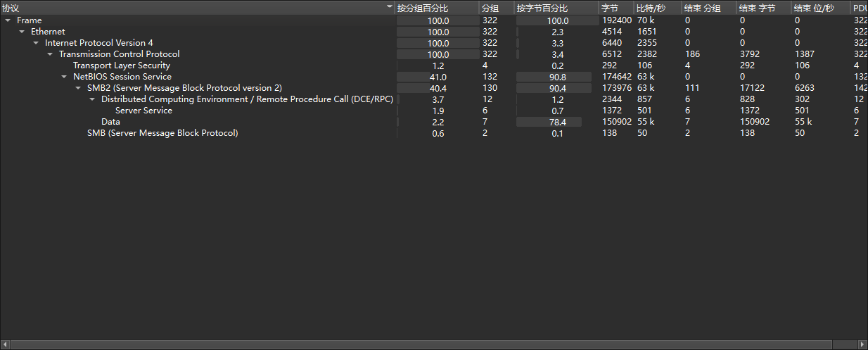Collapse Internet Protocol Version 4 node
Screen dimensions: 868x350
(36, 43)
